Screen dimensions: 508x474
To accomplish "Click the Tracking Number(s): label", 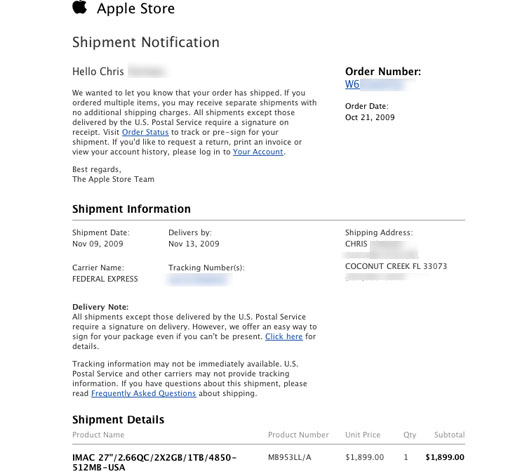I will coord(206,268).
